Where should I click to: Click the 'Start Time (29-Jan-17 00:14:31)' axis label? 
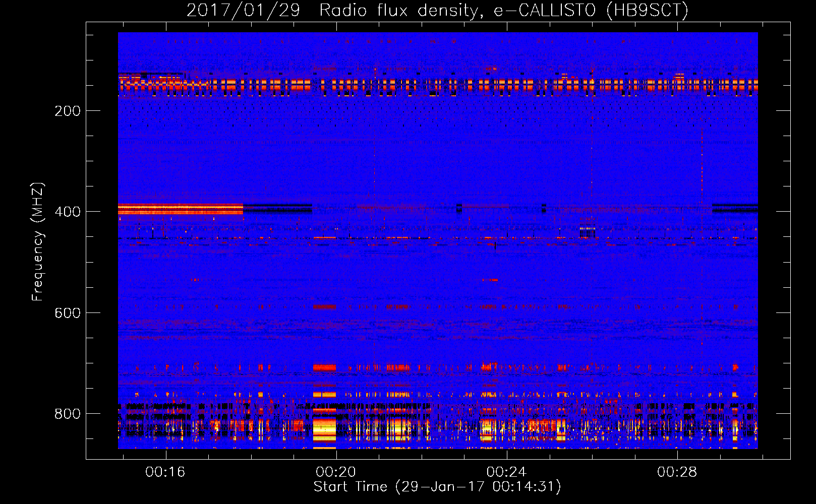(437, 487)
